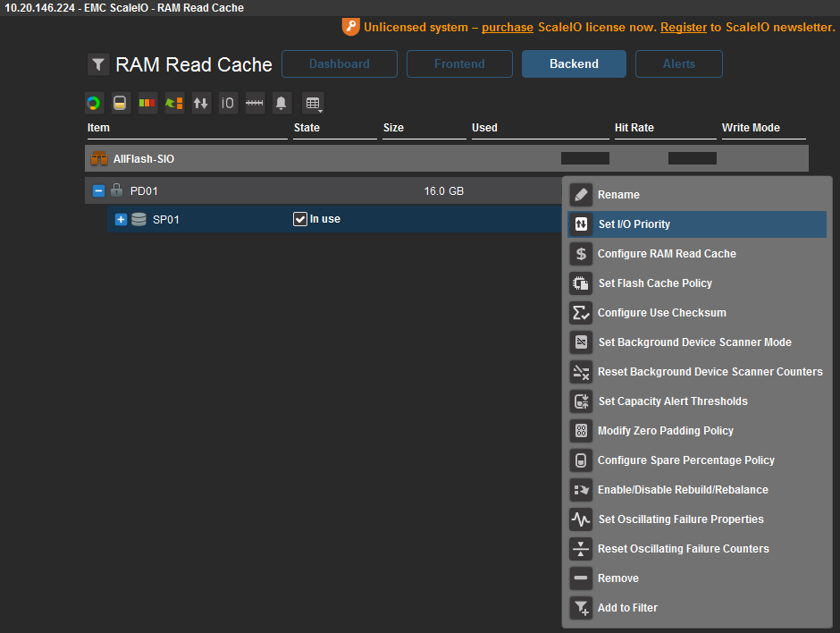The height and width of the screenshot is (633, 840).
Task: Click the Set Background Device Scanner Mode icon
Action: 581,342
